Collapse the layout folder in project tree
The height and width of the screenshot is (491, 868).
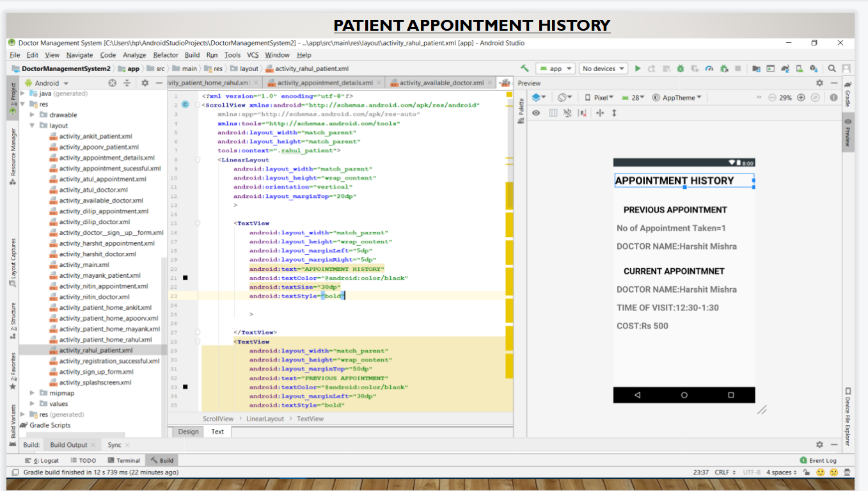(x=33, y=125)
